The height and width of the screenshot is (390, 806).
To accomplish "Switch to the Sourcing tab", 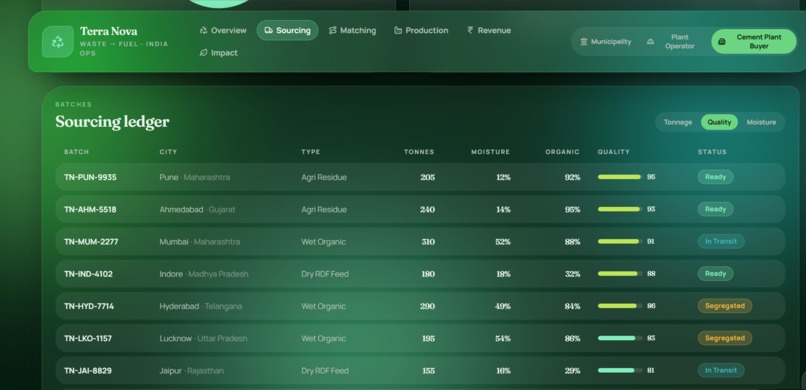I will click(287, 30).
